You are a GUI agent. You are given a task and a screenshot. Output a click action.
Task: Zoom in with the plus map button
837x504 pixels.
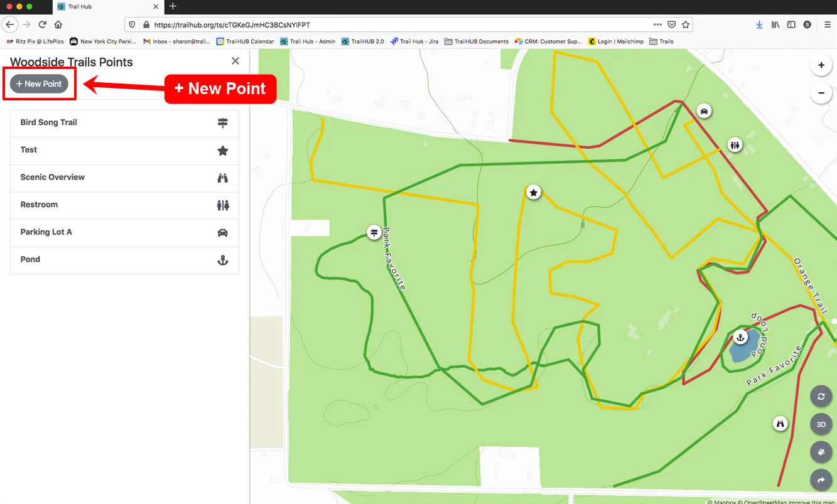pyautogui.click(x=821, y=65)
